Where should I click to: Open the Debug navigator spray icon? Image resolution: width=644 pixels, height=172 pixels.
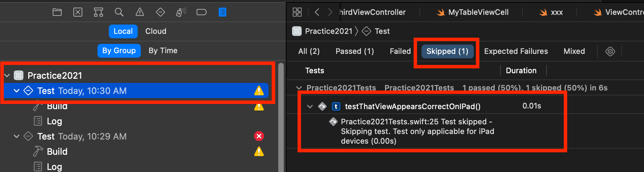181,12
